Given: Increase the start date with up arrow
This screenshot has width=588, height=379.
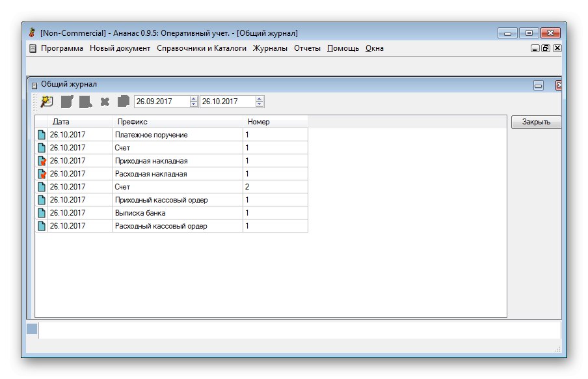Looking at the screenshot, I should (x=193, y=99).
